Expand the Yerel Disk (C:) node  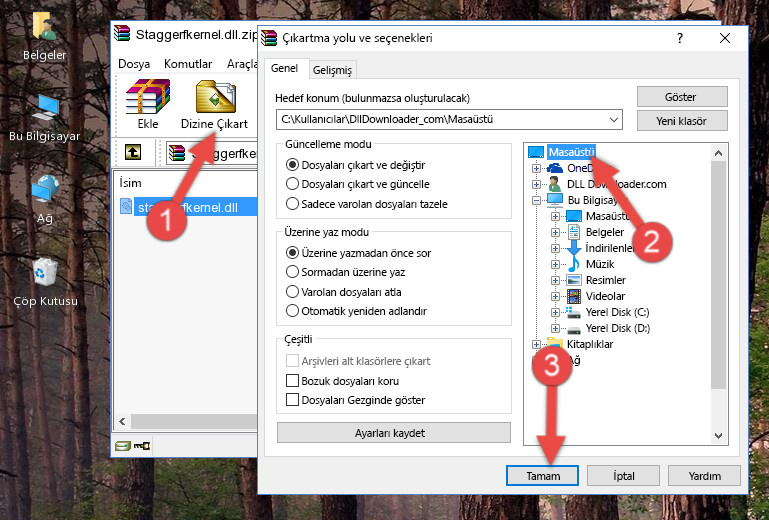555,312
